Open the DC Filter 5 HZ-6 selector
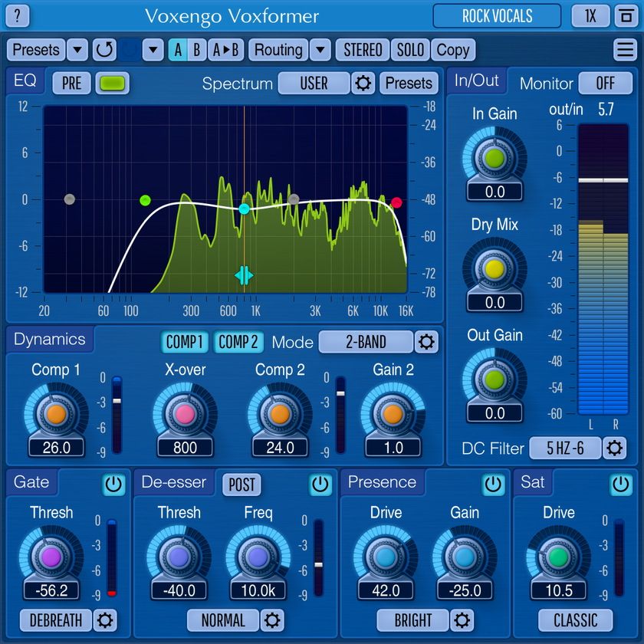 (x=565, y=448)
